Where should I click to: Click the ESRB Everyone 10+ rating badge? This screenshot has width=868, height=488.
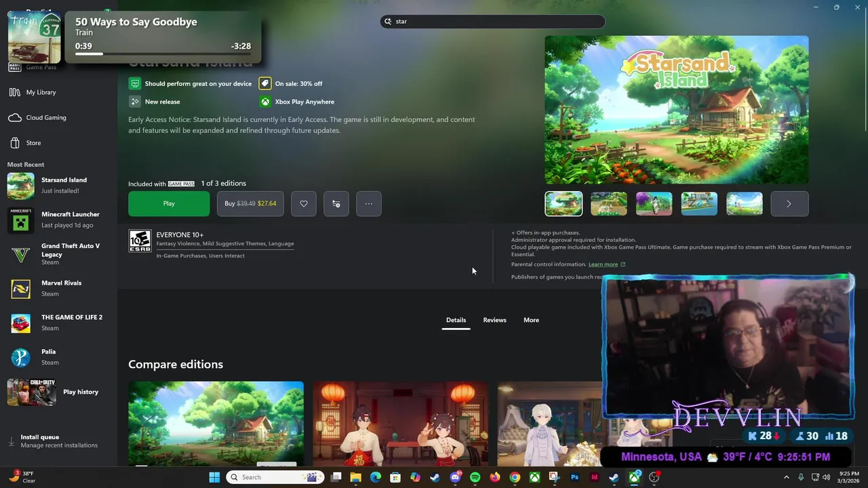click(140, 241)
